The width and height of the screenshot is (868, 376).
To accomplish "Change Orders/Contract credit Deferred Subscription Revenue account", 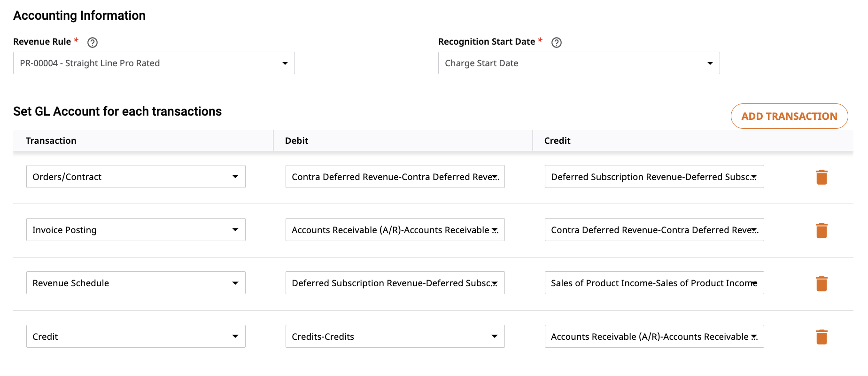I will (654, 177).
